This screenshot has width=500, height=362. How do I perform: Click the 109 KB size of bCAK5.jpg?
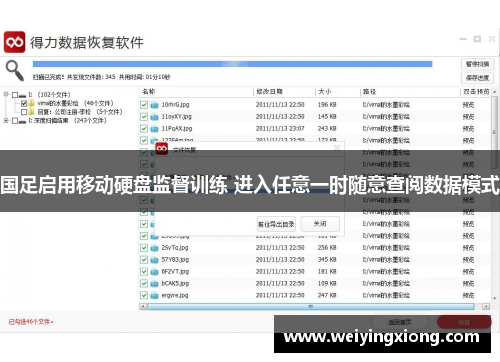pos(327,284)
